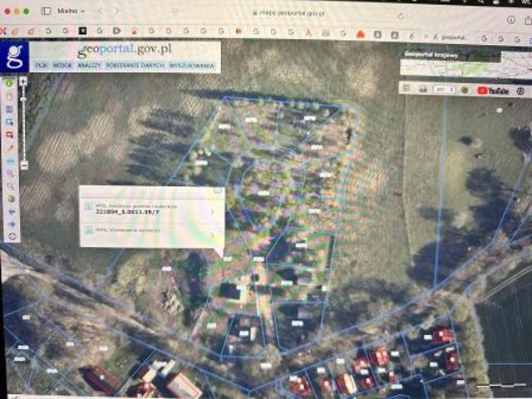Expand the second WMS result entry
532x399 pixels.
(213, 234)
